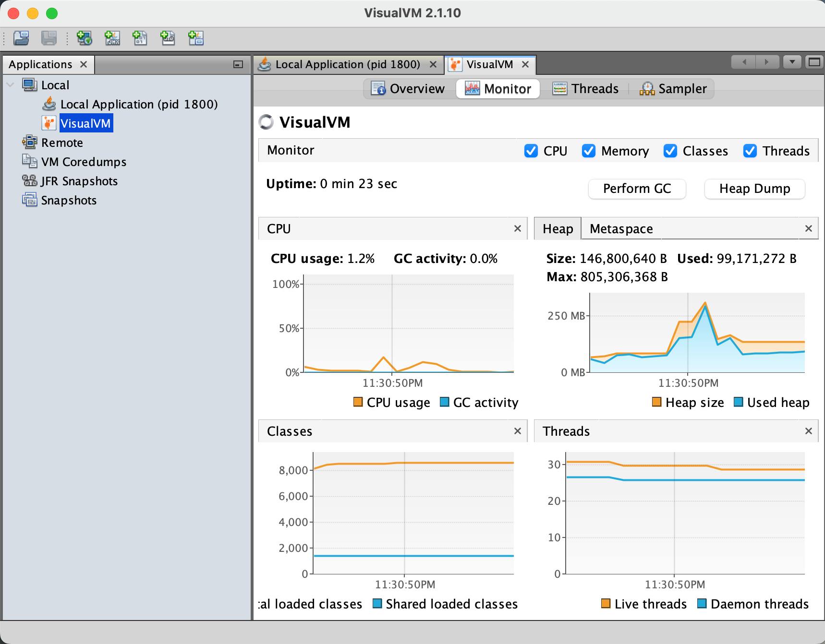Close the Applications panel tab
The image size is (825, 644).
click(x=84, y=64)
